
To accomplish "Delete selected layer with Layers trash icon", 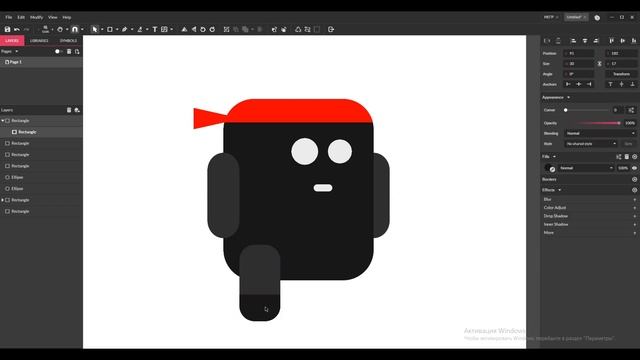I will click(x=69, y=110).
